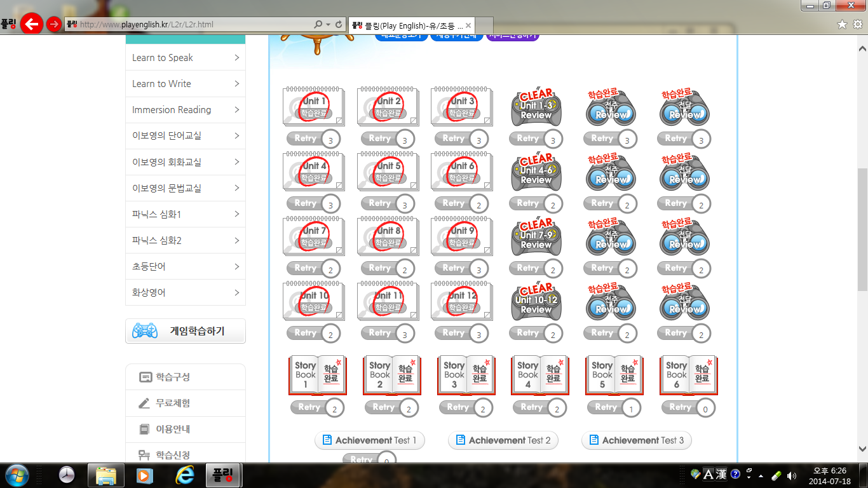868x488 pixels.
Task: Open the Unit 10-12 Review gamepad
Action: (536, 302)
